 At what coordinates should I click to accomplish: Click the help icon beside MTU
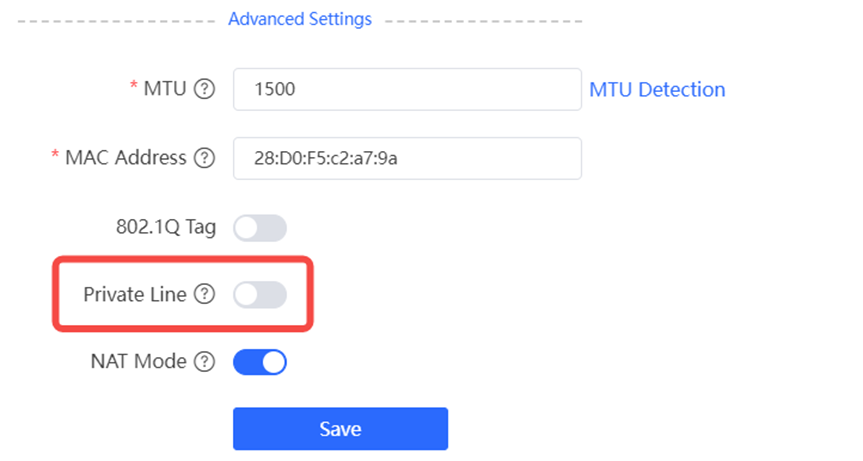pyautogui.click(x=204, y=89)
